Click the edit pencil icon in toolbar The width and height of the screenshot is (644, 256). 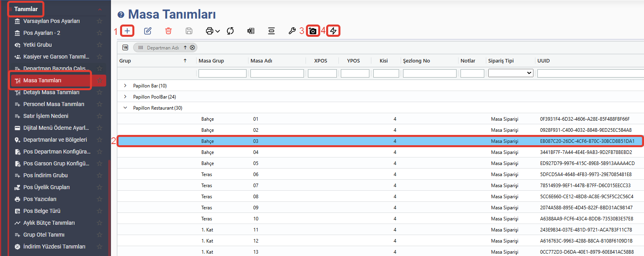point(148,31)
